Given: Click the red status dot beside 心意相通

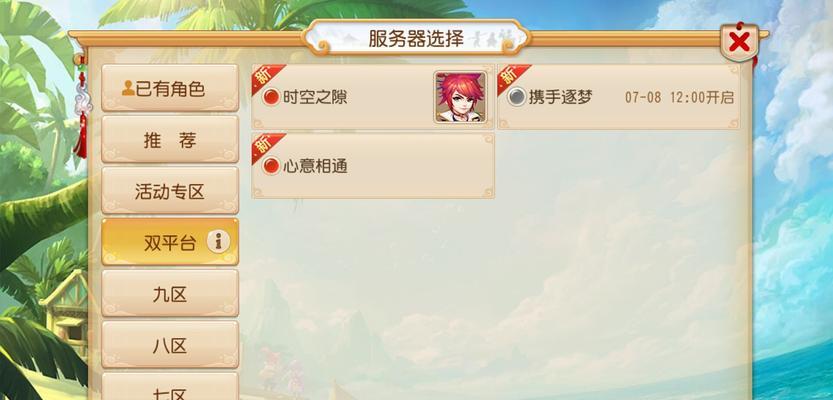Looking at the screenshot, I should pyautogui.click(x=271, y=166).
